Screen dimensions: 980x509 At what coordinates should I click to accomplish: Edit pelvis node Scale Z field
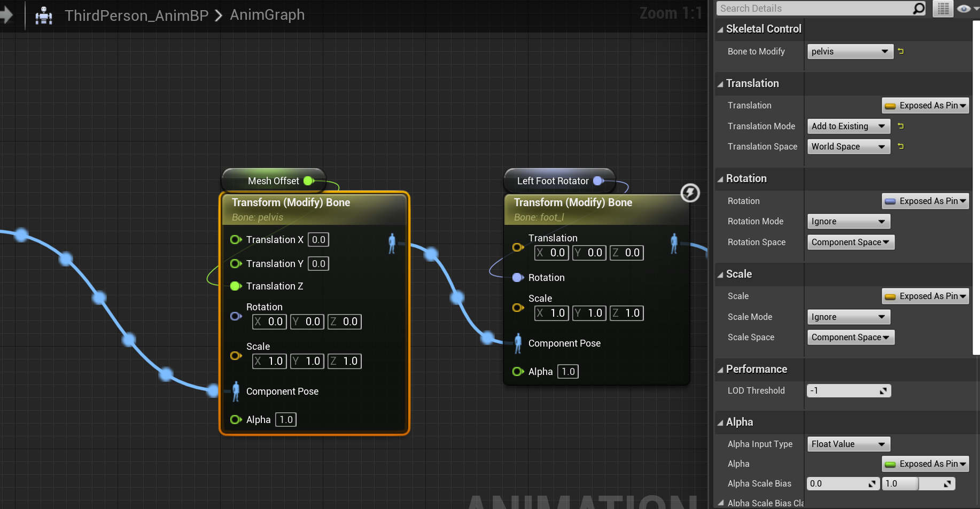point(344,361)
